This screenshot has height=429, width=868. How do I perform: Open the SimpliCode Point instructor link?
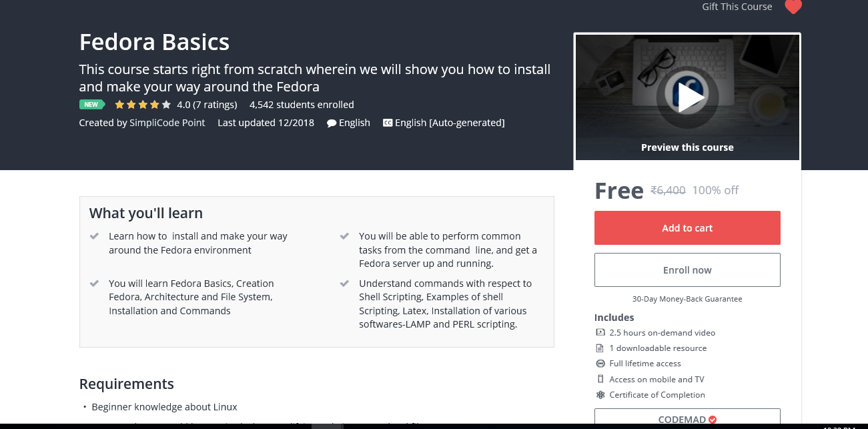[x=167, y=123]
